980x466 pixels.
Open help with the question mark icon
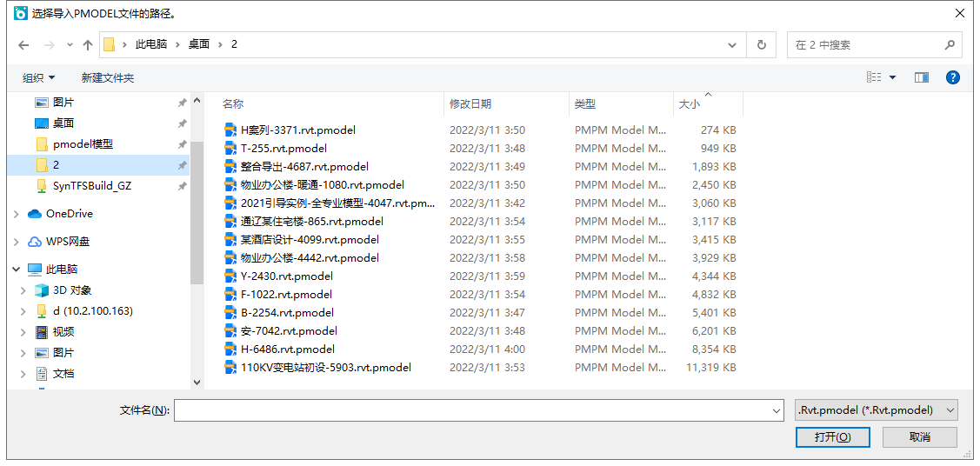point(952,77)
